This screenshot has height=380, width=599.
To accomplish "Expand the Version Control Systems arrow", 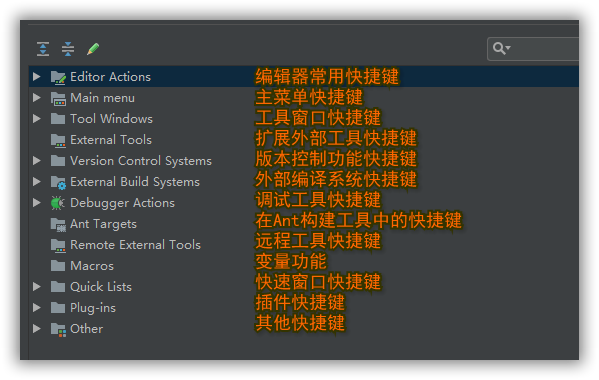I will pyautogui.click(x=37, y=160).
